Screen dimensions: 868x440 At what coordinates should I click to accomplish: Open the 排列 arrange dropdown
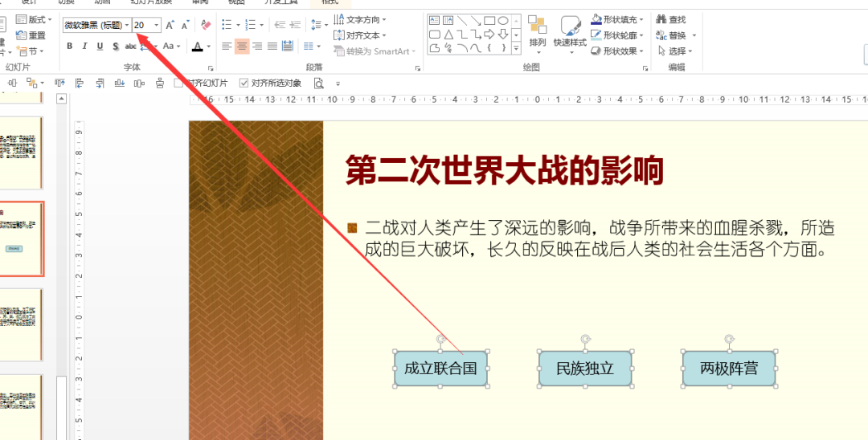[x=538, y=35]
